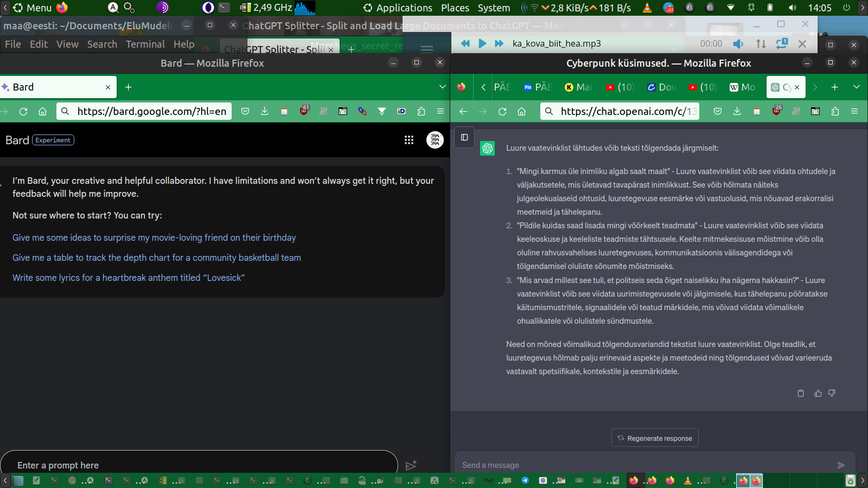868x488 pixels.
Task: Send the ChatGPT message with arrow icon
Action: [841, 465]
